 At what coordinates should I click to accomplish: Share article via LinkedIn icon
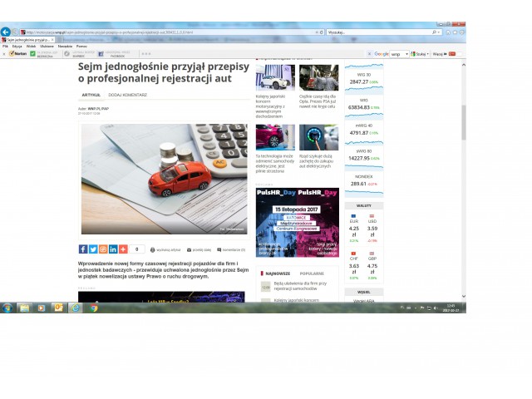click(113, 249)
